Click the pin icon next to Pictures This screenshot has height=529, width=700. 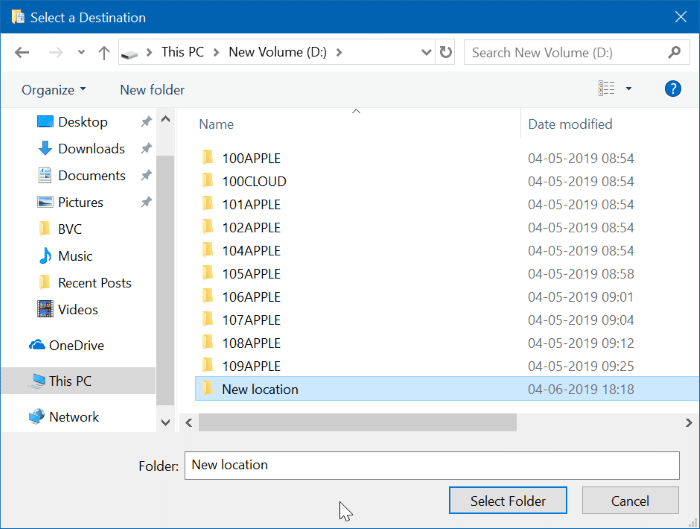[x=146, y=202]
